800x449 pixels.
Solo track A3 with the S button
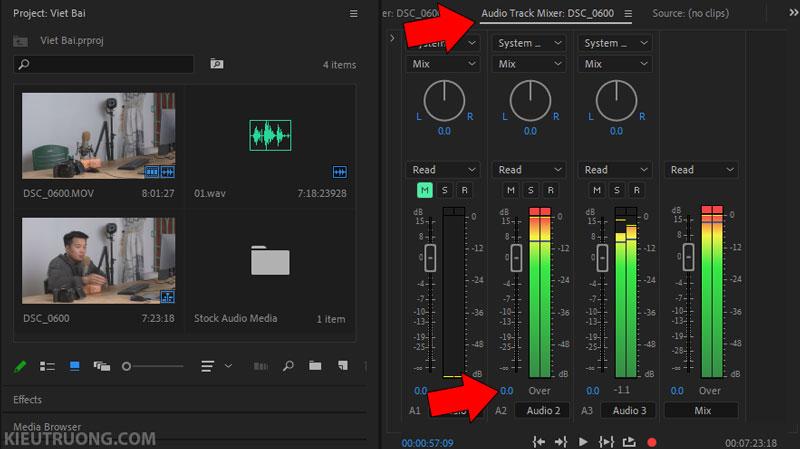pyautogui.click(x=617, y=190)
